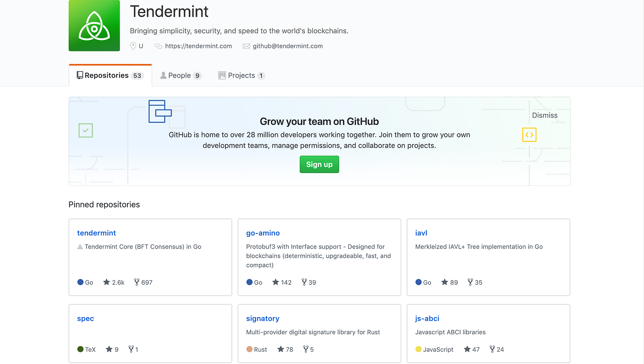
Task: Click the fork icon on js-abci card
Action: click(492, 349)
